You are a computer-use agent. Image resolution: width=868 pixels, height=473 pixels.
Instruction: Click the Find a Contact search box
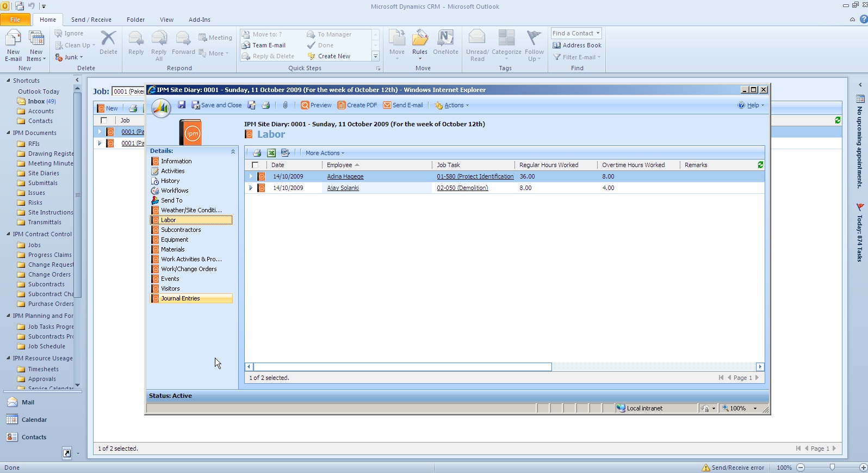576,33
